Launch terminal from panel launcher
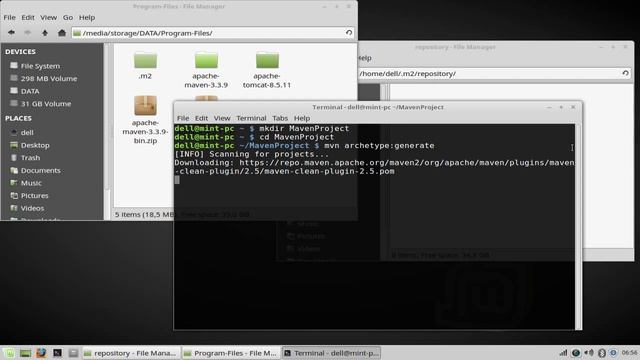Screen dimensions: 640x360 57,353
